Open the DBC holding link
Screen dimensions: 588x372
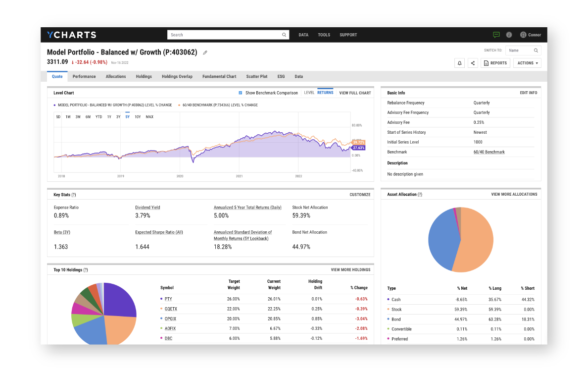tap(169, 338)
